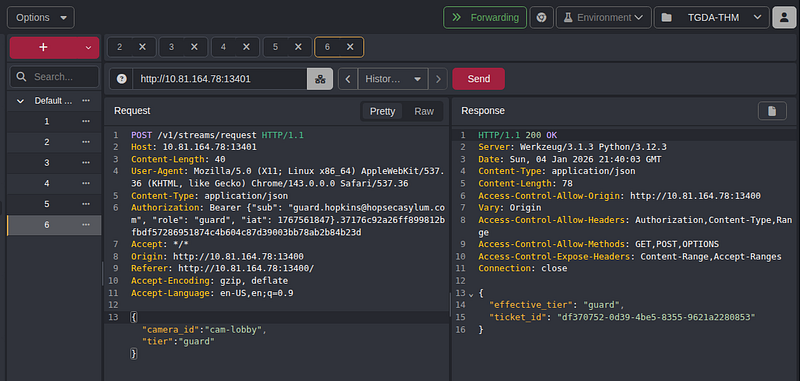The width and height of the screenshot is (800, 381).
Task: Open the TGDA-THM project dropdown
Action: 711,17
